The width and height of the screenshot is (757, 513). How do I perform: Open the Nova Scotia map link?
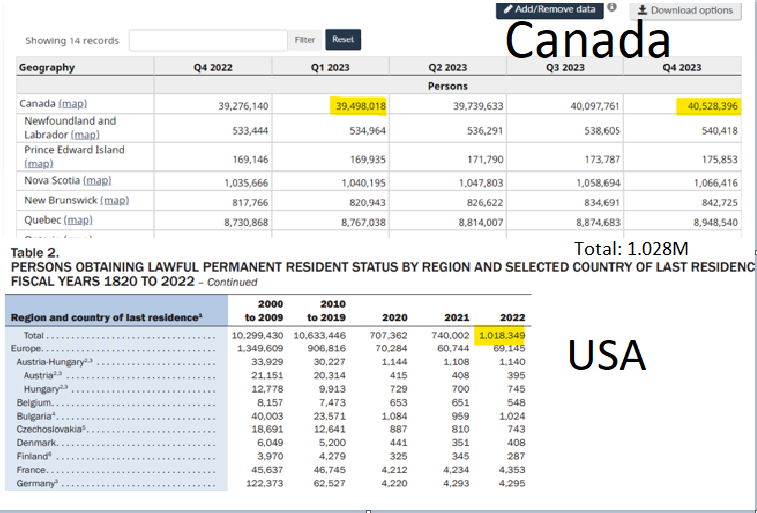pyautogui.click(x=97, y=180)
